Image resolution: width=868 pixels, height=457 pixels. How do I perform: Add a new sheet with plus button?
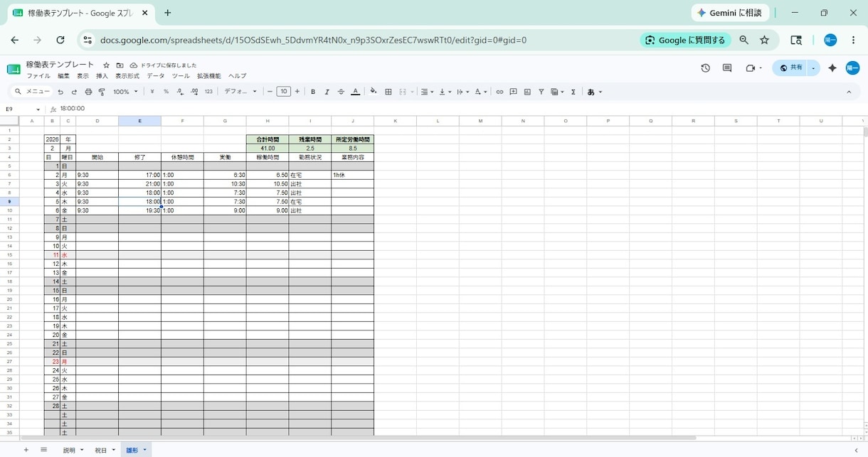tap(26, 450)
